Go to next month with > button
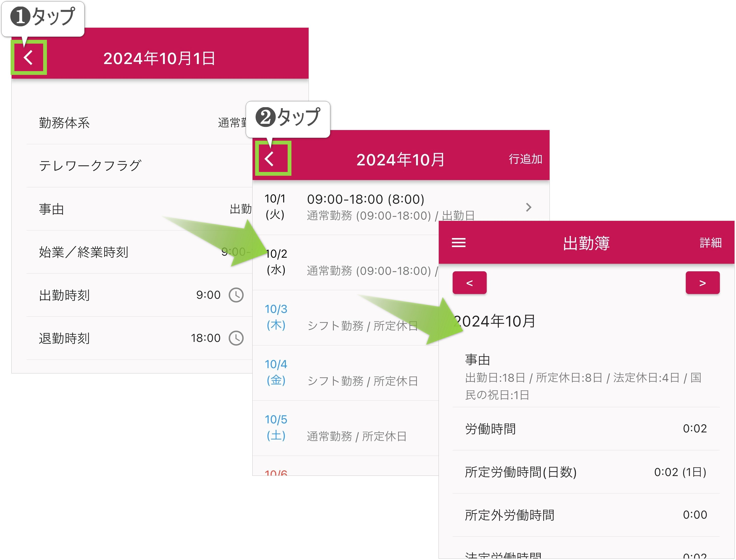 tap(702, 283)
